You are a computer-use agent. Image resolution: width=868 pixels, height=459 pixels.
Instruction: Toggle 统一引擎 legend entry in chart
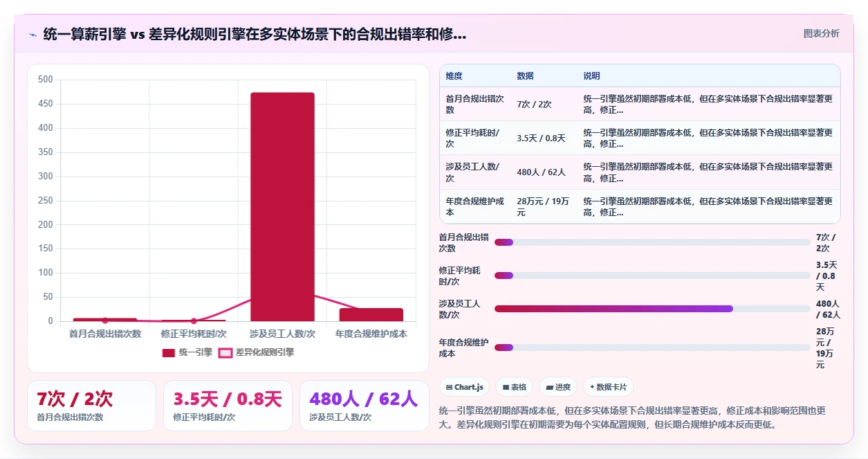click(x=187, y=352)
